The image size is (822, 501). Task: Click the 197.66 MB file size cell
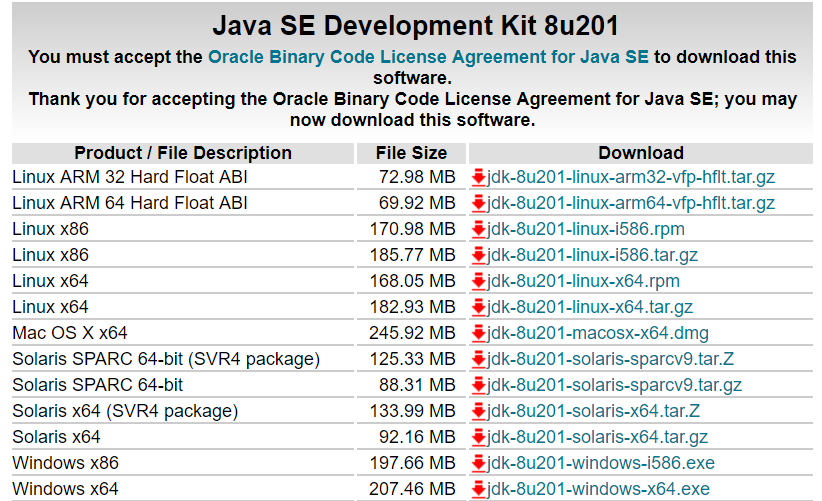click(412, 463)
